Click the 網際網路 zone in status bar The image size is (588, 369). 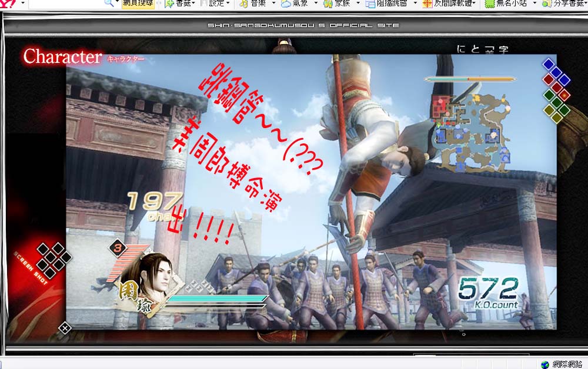pos(567,364)
